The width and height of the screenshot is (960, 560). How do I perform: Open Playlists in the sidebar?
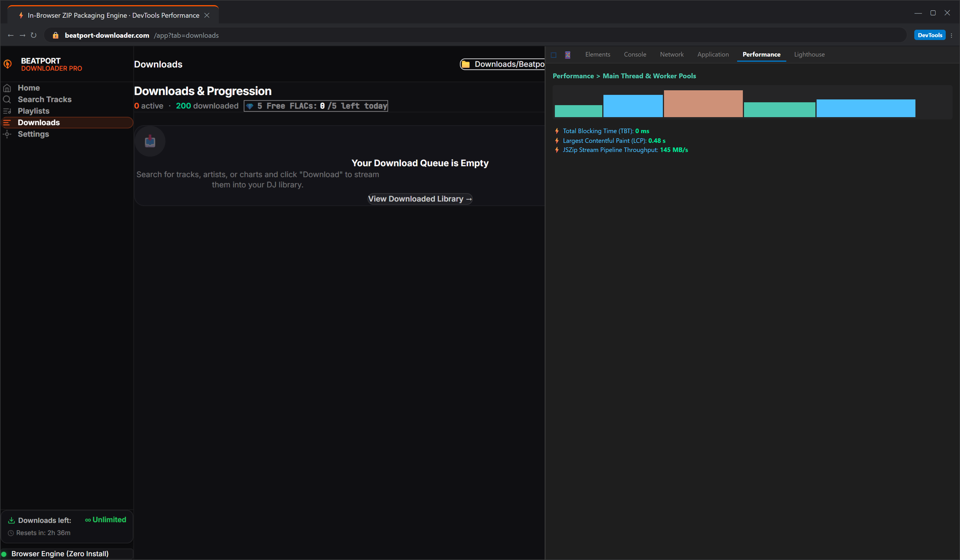(67, 111)
